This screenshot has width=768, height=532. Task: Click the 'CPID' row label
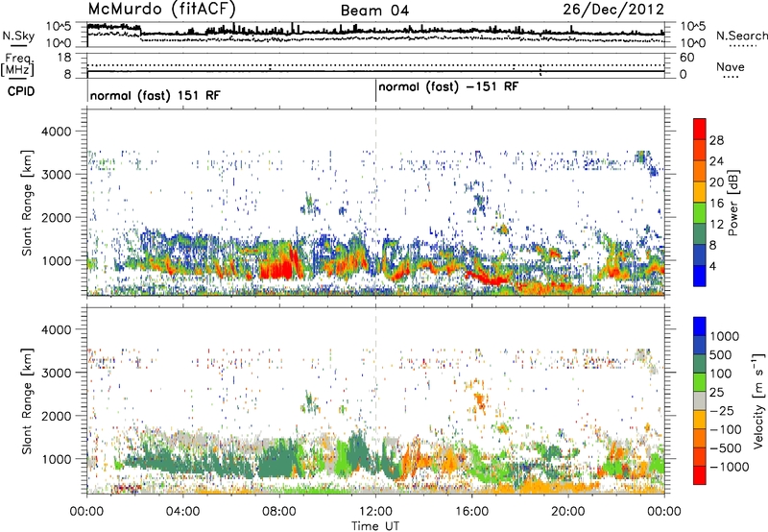pyautogui.click(x=21, y=91)
